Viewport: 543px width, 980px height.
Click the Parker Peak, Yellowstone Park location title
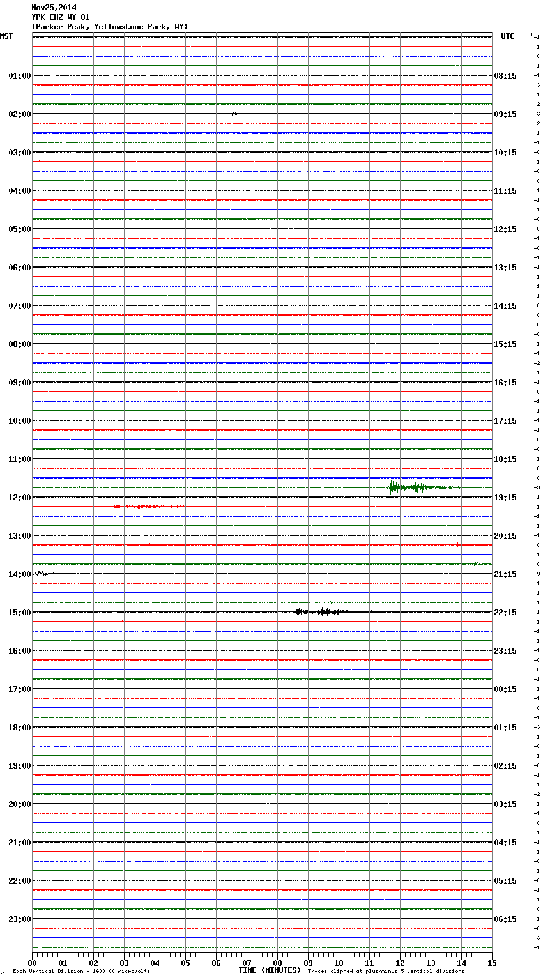click(x=110, y=27)
